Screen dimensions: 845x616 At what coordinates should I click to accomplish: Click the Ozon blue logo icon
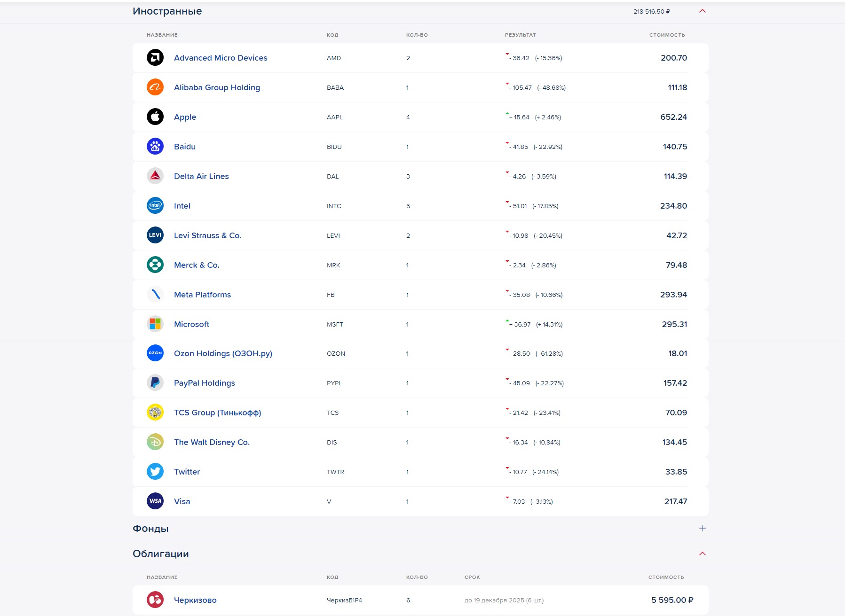coord(155,353)
